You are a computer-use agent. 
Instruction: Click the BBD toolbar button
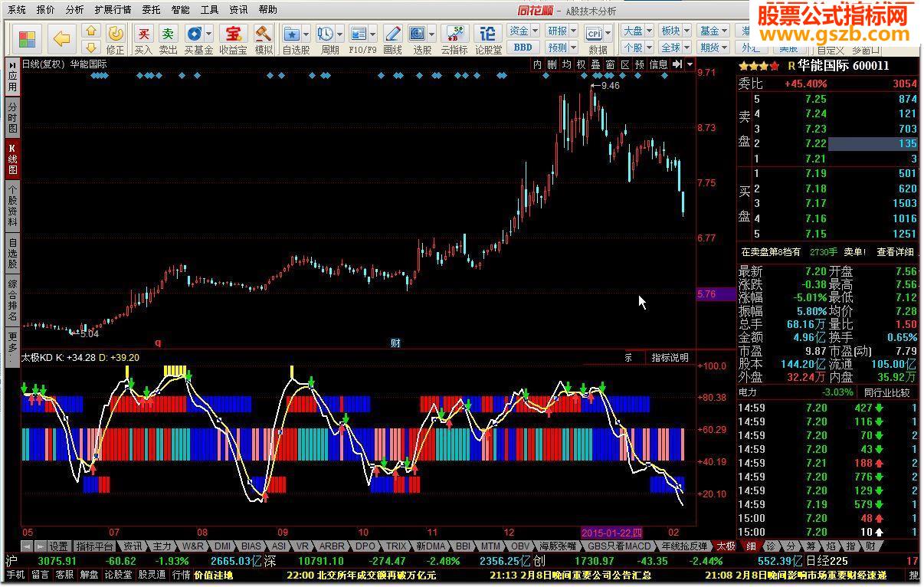coord(523,47)
